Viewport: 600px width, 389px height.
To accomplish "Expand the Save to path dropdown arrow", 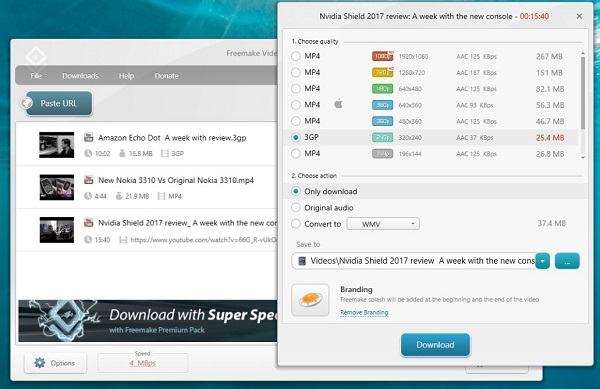I will (x=543, y=261).
